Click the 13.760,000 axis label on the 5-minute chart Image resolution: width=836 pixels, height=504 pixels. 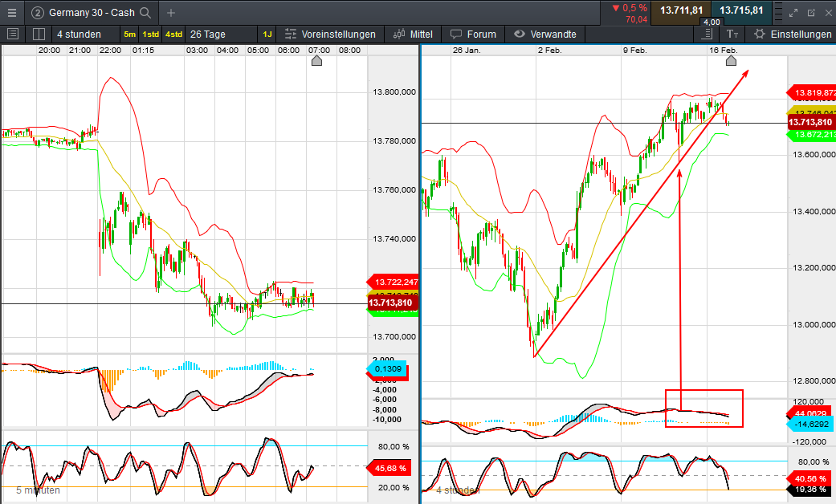coord(394,189)
